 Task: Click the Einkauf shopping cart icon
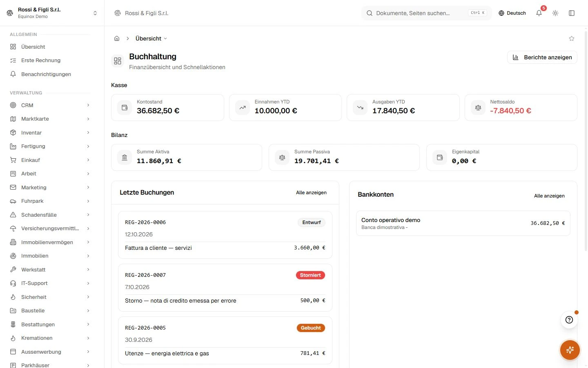click(x=13, y=160)
